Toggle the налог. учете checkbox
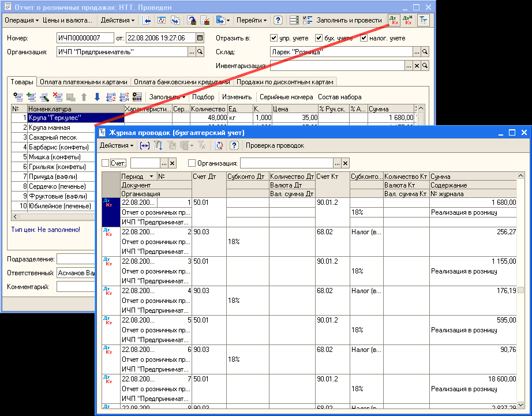This screenshot has width=532, height=416. click(x=364, y=38)
